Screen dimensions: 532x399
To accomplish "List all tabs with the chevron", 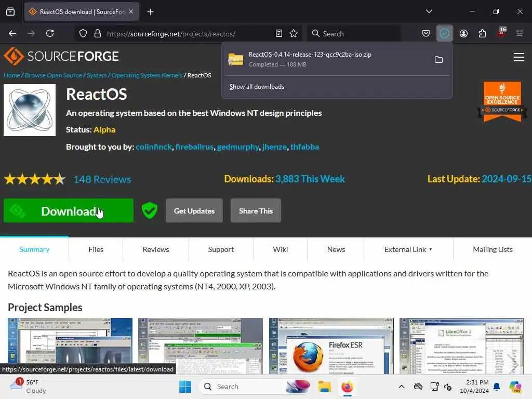I will 429,11.
